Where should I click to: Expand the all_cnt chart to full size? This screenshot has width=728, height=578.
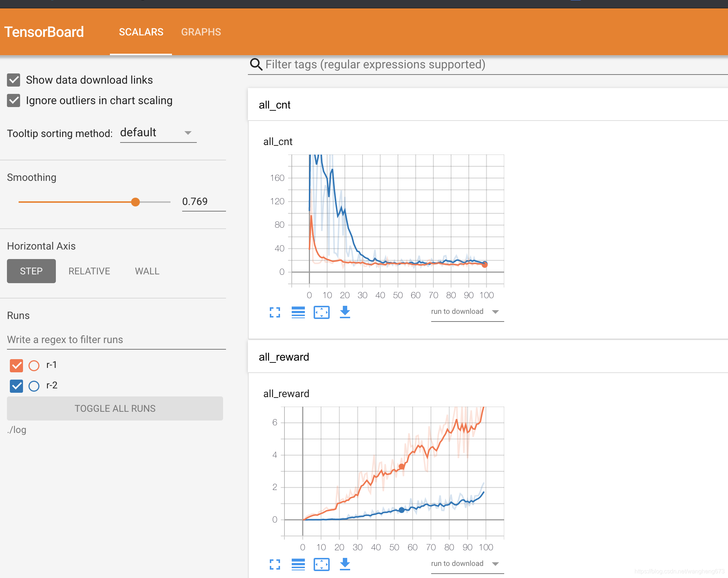[275, 312]
